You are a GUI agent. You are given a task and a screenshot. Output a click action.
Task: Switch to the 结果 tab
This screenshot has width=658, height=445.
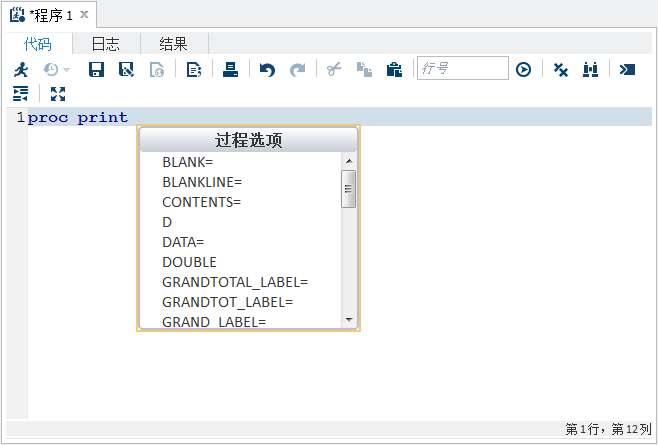pos(173,44)
